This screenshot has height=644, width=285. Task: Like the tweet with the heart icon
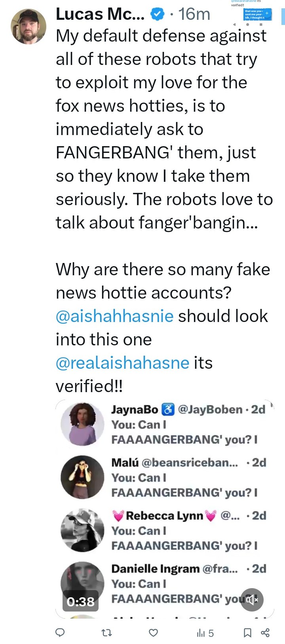153,633
